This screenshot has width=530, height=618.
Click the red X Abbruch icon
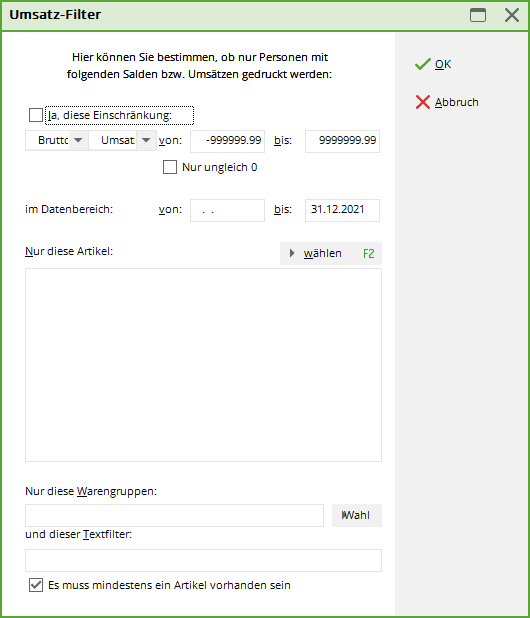tap(422, 102)
